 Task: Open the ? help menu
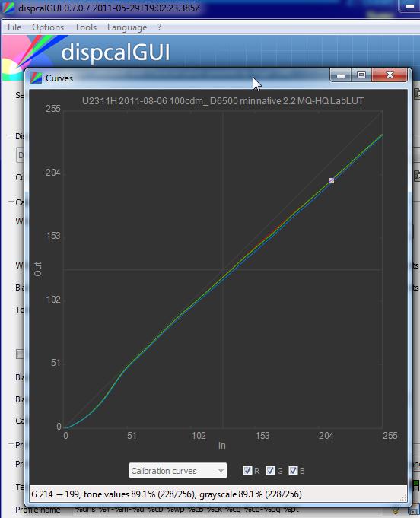(160, 27)
